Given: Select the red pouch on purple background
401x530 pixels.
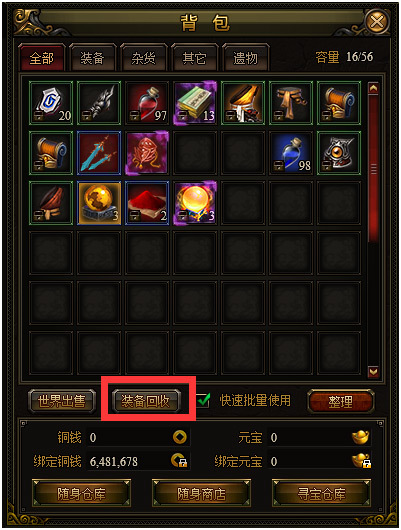Looking at the screenshot, I should click(147, 153).
